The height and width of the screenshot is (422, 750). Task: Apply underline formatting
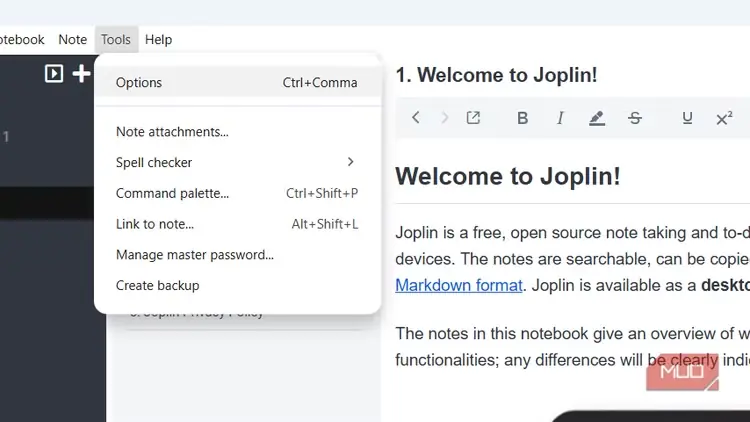(687, 118)
